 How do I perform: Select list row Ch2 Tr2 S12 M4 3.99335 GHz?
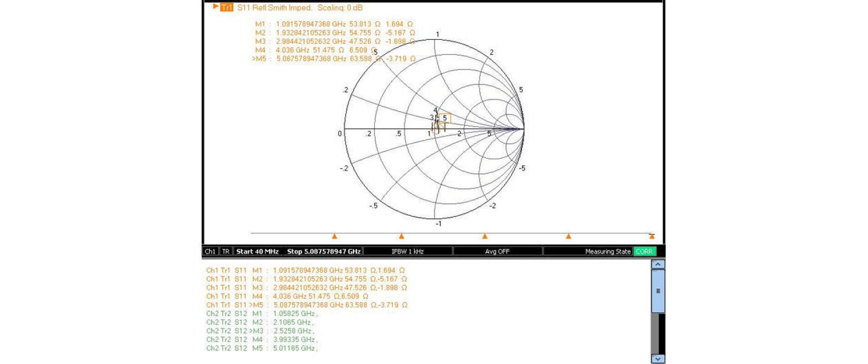coord(262,340)
